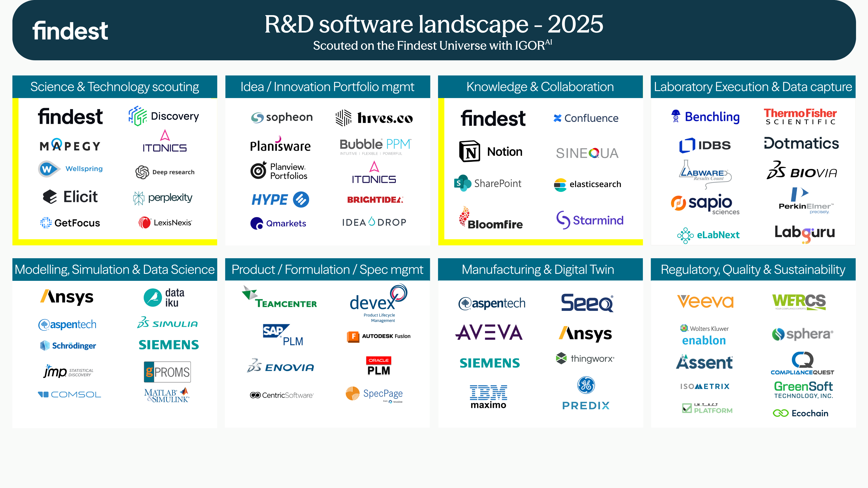Click the Mapegy logo
Image resolution: width=868 pixels, height=488 pixels.
tap(70, 145)
